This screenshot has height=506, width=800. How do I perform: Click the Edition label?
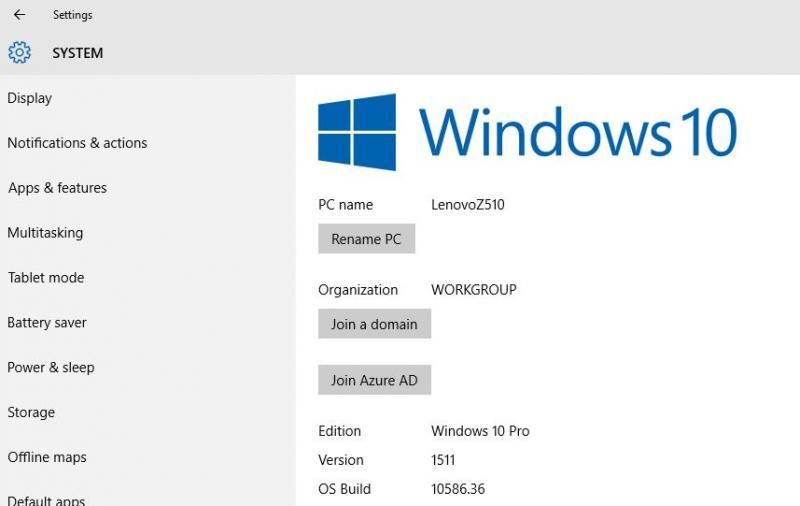[339, 431]
